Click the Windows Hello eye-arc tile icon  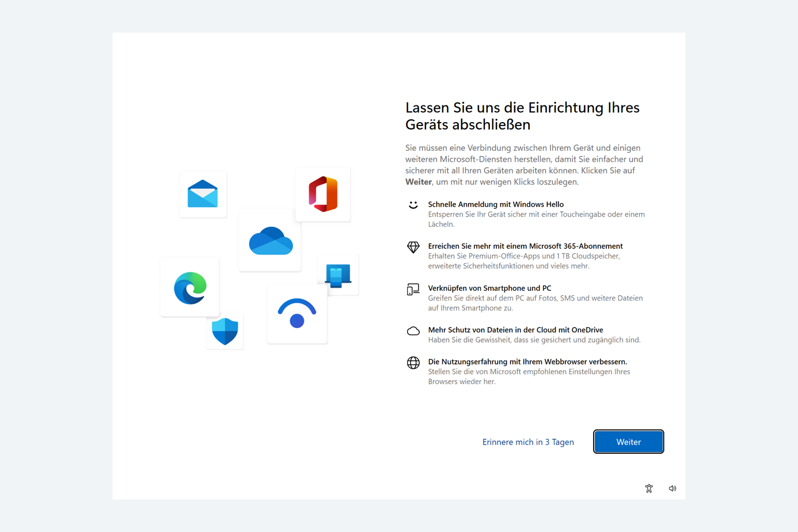click(297, 314)
